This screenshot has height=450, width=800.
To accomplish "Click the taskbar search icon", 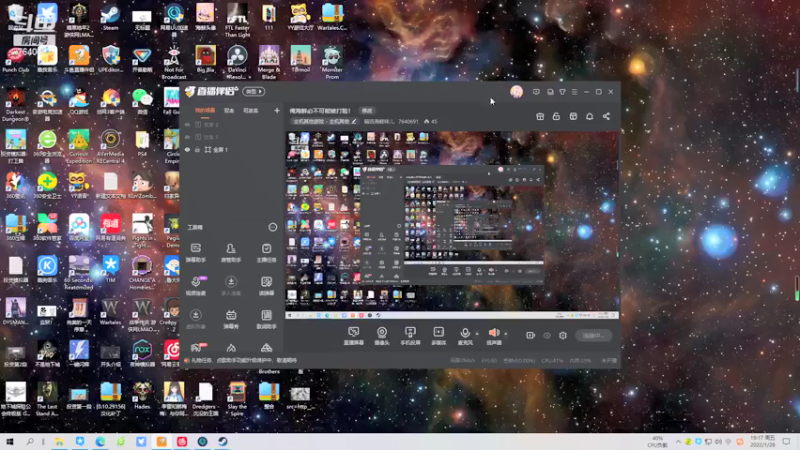I will 30,441.
